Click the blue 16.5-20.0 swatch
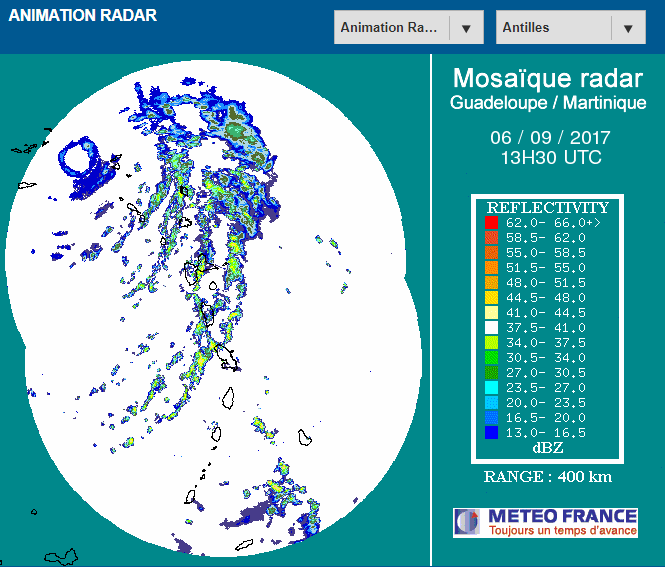 tap(491, 418)
